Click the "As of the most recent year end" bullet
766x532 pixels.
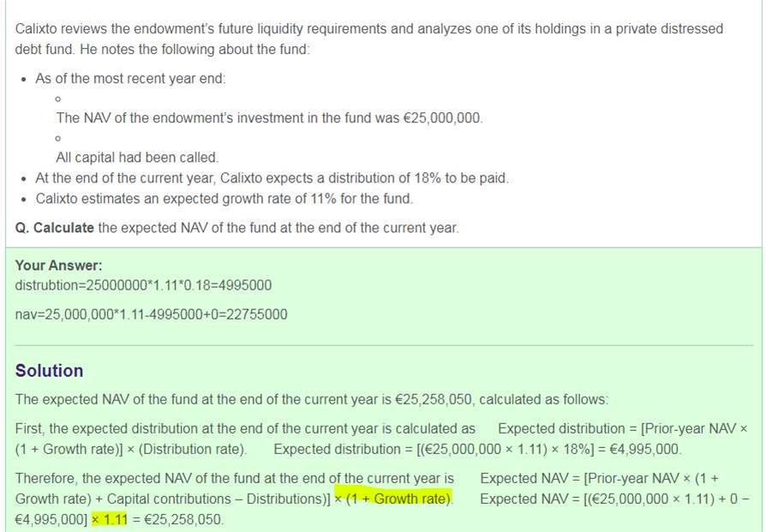[x=130, y=79]
